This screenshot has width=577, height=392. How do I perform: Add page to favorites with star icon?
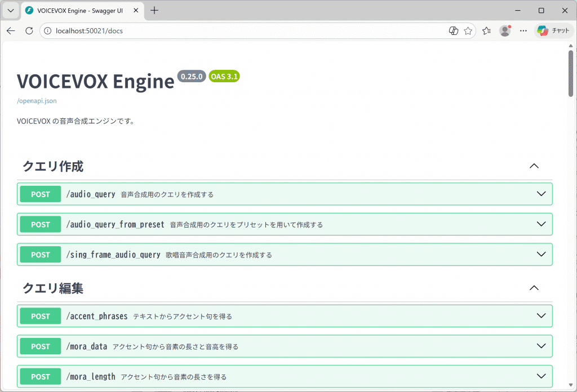pos(468,31)
